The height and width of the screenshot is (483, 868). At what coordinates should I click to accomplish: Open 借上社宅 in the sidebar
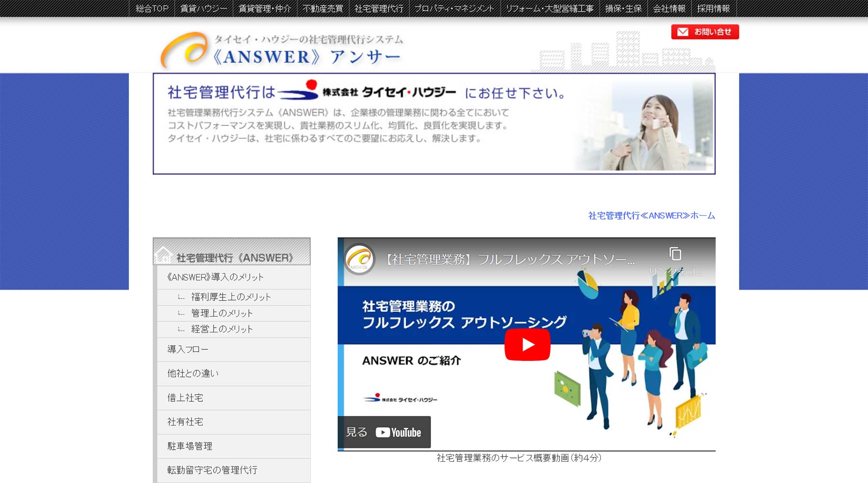coord(233,398)
